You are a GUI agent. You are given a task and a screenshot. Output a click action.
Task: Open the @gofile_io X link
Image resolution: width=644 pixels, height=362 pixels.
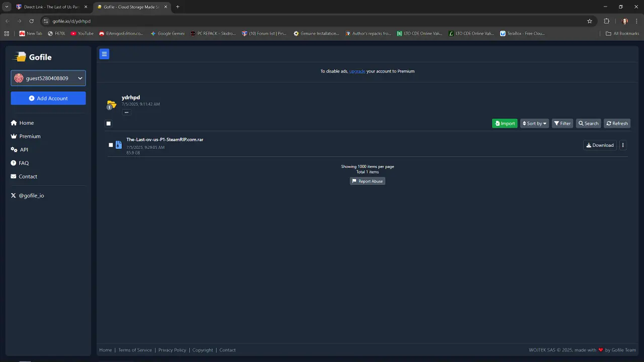(x=28, y=196)
